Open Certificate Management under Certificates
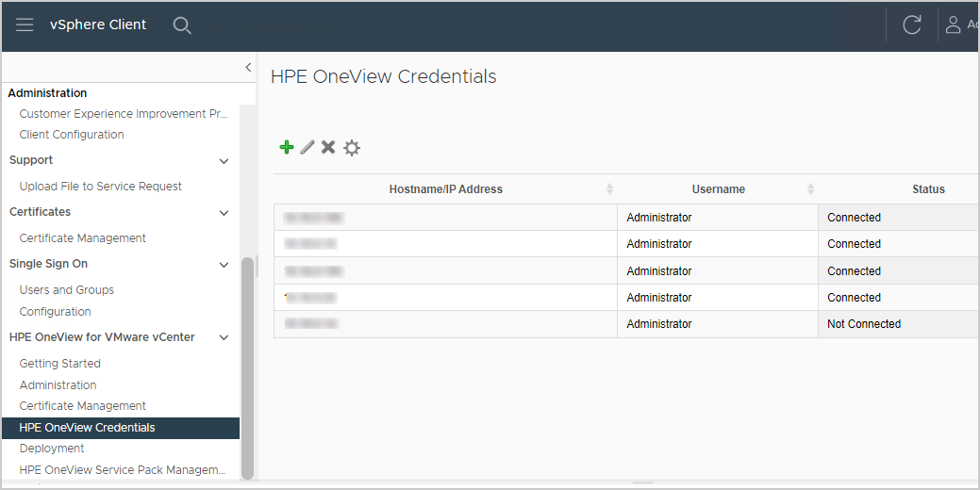 [x=82, y=237]
